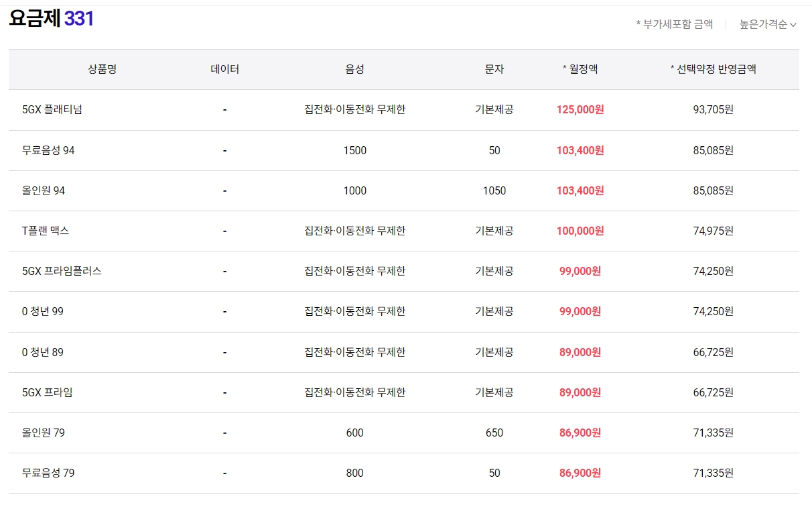
Task: Click 집전화·이동전화 무제한 in T플랜 맥스 row
Action: (354, 231)
